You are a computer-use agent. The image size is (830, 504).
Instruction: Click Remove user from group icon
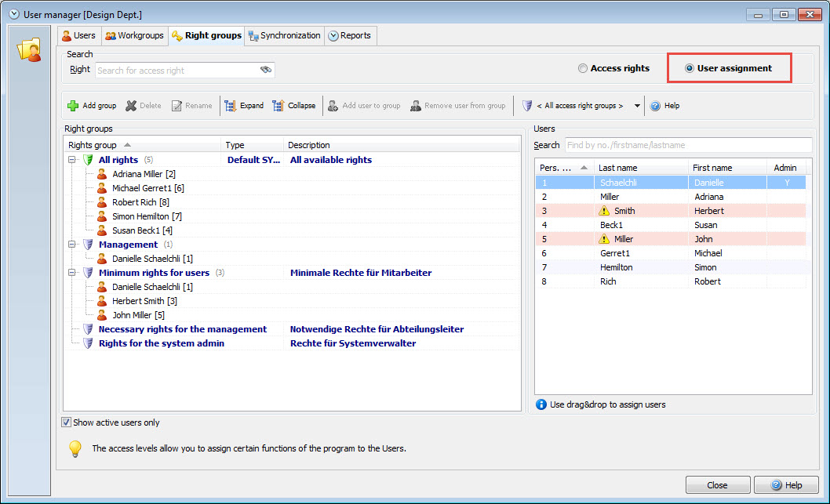click(416, 106)
